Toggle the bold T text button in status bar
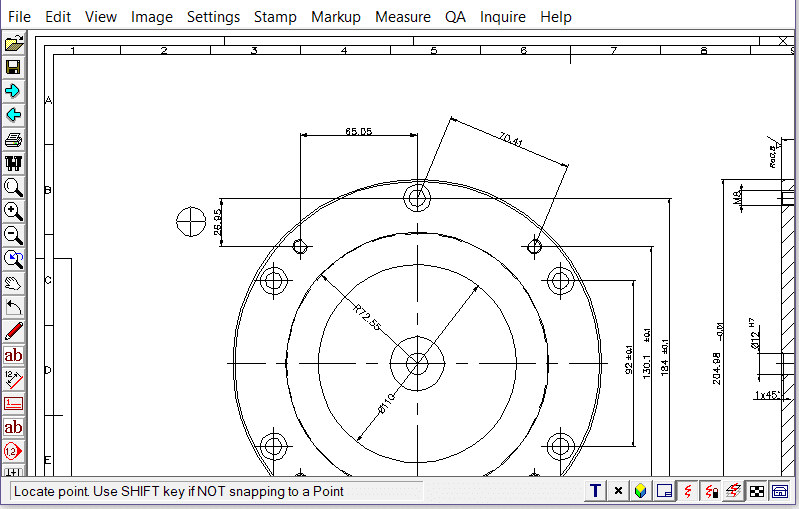 point(595,491)
